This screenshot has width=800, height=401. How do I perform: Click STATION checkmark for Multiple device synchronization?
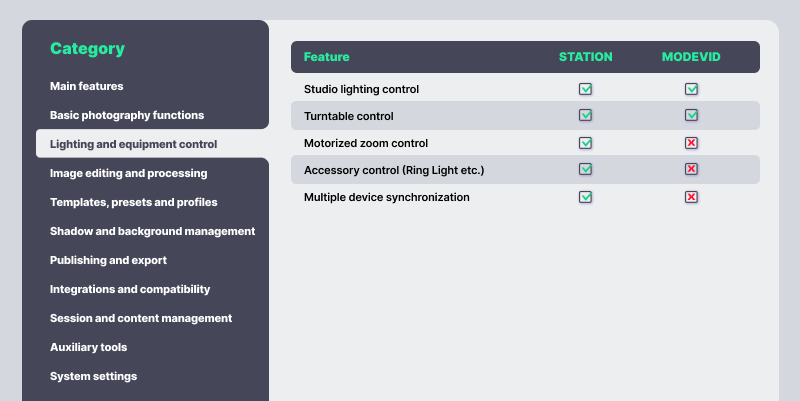pos(586,197)
